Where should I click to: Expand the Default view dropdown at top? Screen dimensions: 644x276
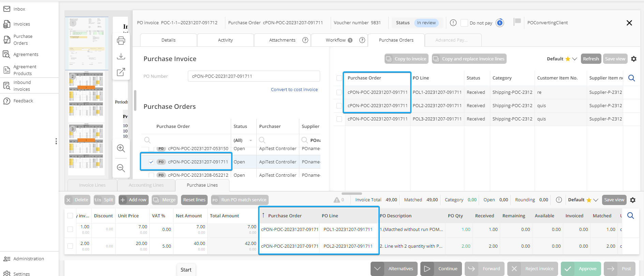click(x=575, y=59)
